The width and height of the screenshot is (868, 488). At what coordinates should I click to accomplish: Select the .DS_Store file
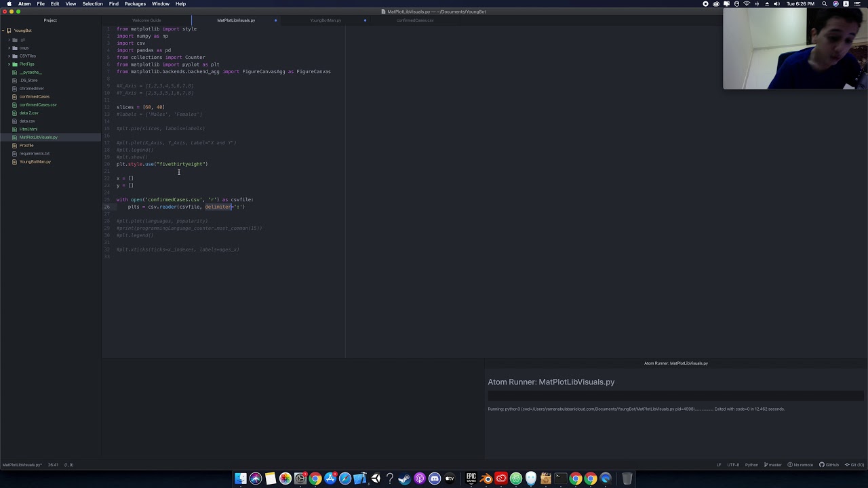click(x=28, y=80)
